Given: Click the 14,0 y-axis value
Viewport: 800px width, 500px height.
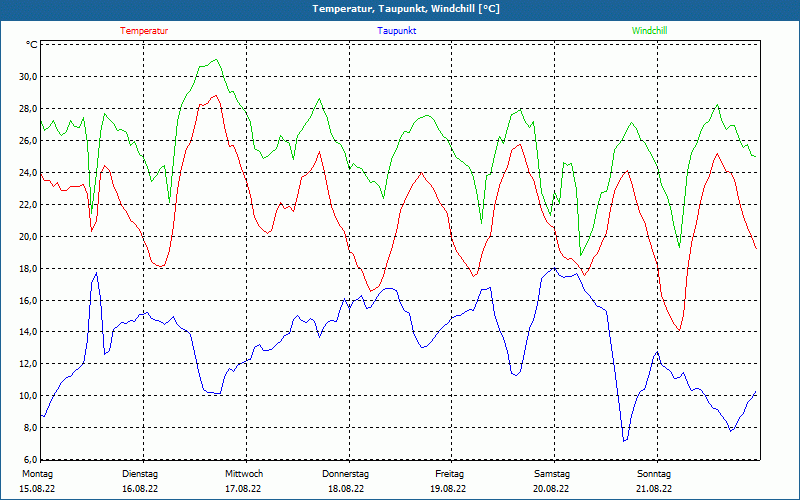Looking at the screenshot, I should click(x=28, y=332).
